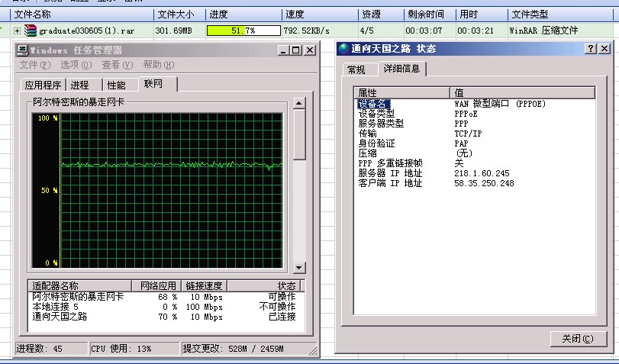Open the 选项(O) menu in Task Manager
Screen dimensions: 619x364
[x=76, y=65]
